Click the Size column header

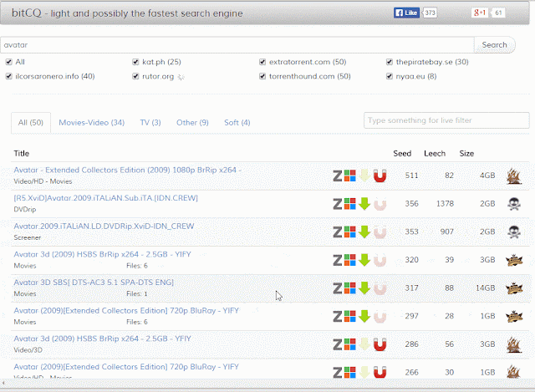point(466,154)
